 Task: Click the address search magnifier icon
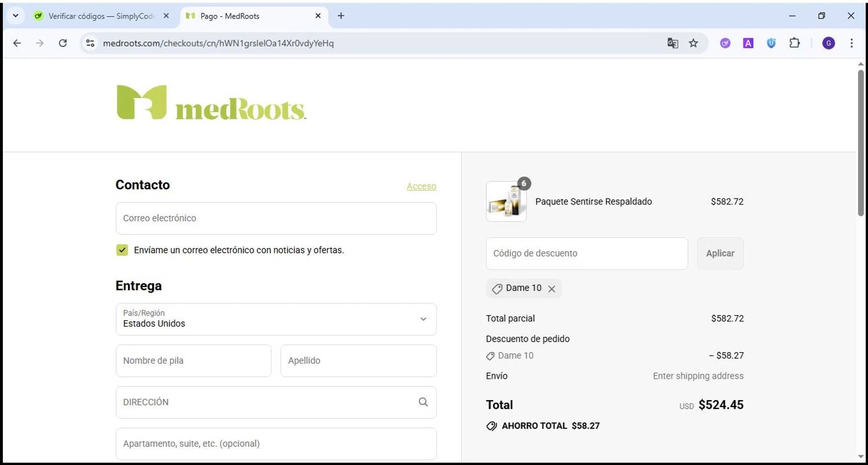[423, 402]
